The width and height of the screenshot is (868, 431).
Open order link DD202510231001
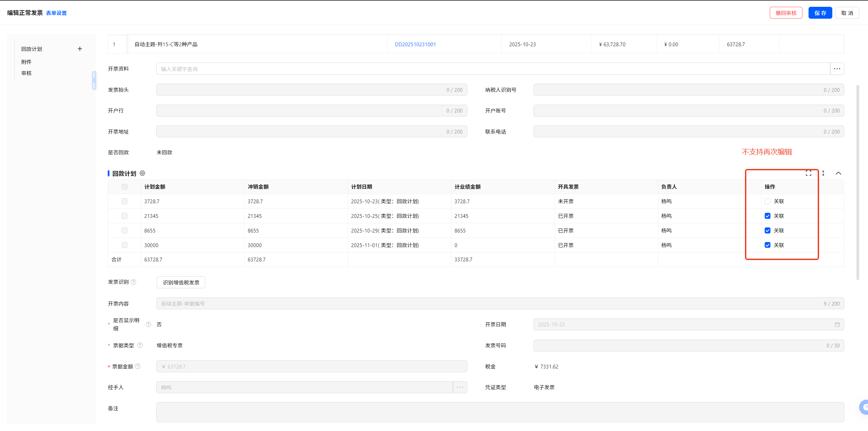click(x=415, y=45)
